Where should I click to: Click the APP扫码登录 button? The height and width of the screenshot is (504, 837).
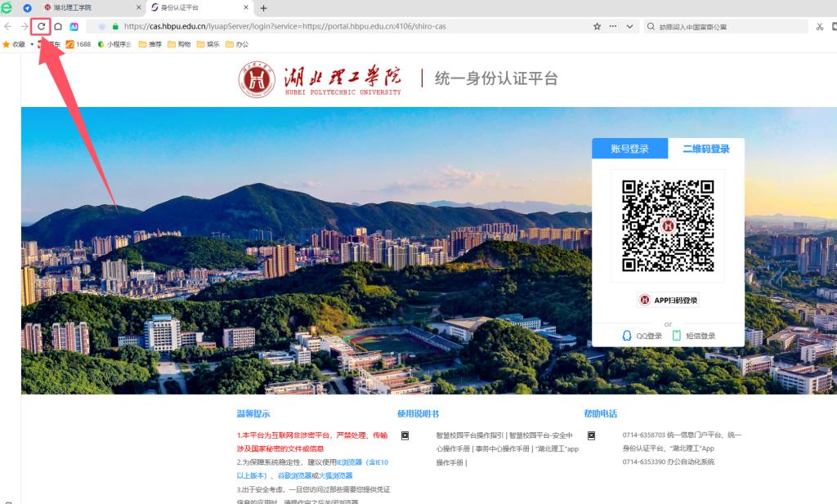point(669,301)
